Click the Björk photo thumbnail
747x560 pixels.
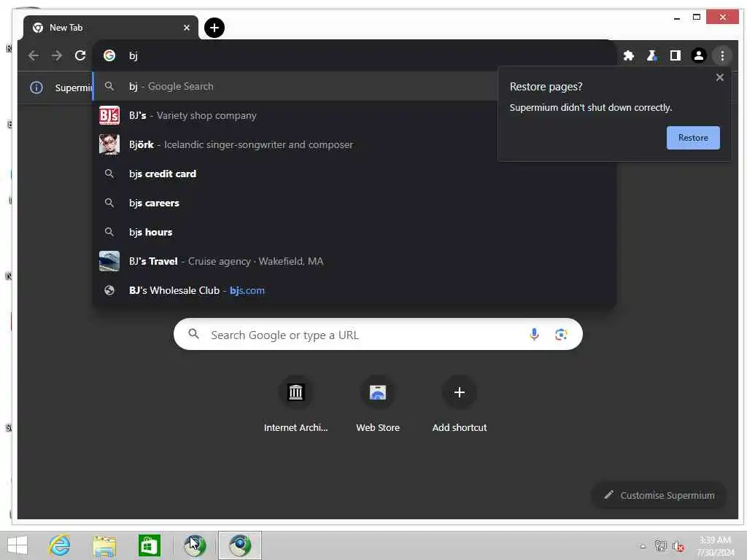coord(109,145)
